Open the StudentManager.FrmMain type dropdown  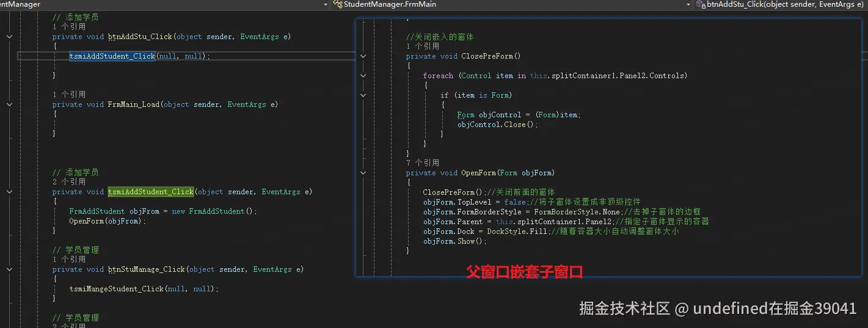512,4
